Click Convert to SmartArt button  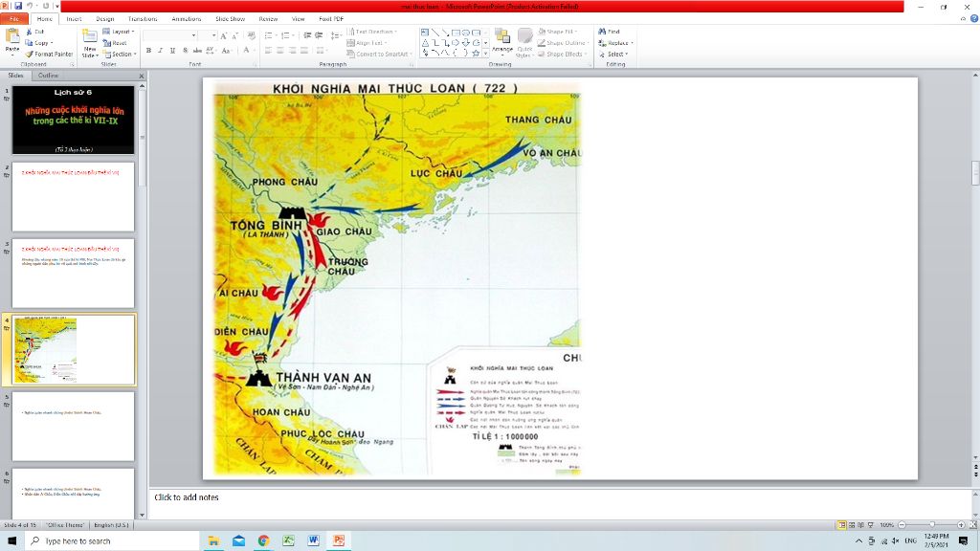click(x=377, y=55)
